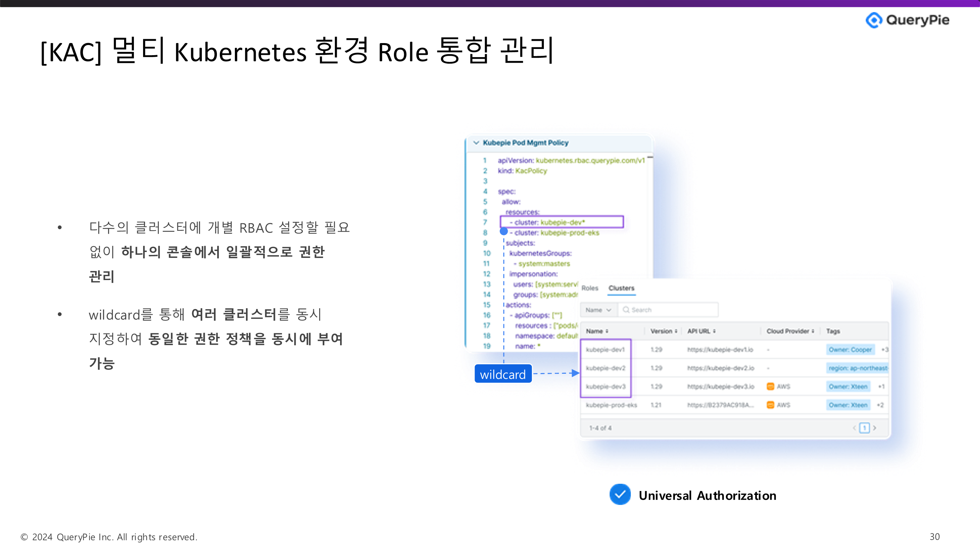Click page number 1 in pagination

[864, 428]
